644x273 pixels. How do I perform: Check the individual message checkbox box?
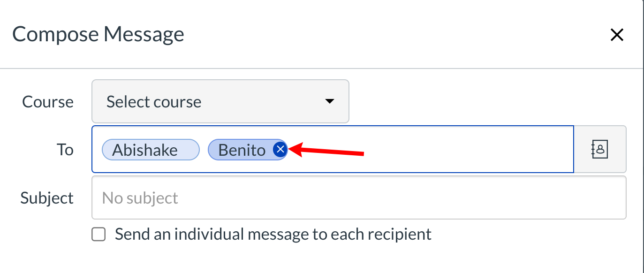click(x=98, y=234)
